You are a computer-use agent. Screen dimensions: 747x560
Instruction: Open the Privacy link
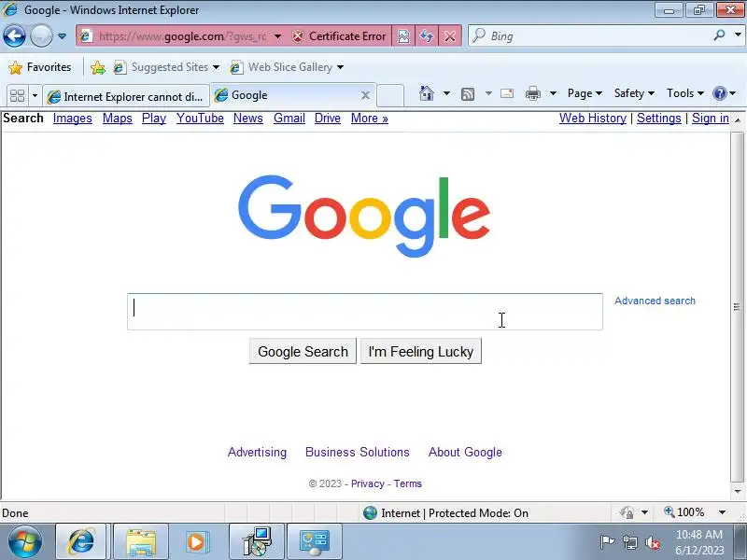coord(367,483)
